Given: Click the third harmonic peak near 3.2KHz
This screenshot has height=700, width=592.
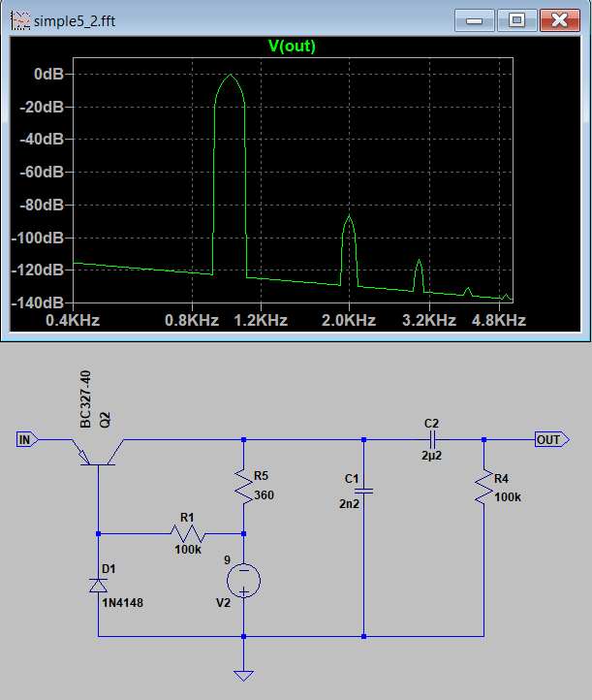Looking at the screenshot, I should (419, 260).
